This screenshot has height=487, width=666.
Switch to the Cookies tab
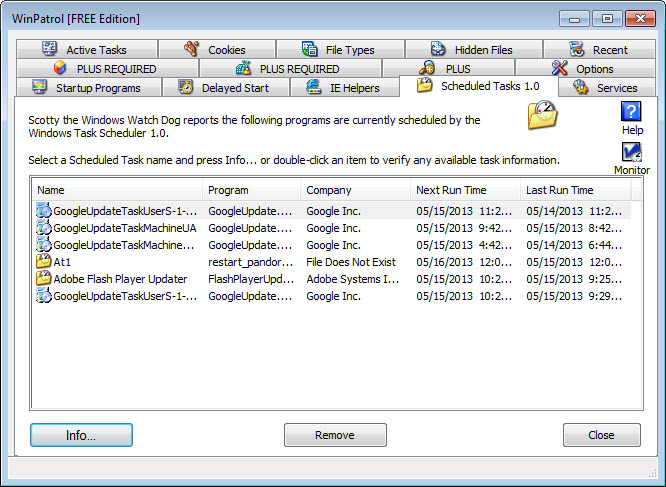pos(217,49)
